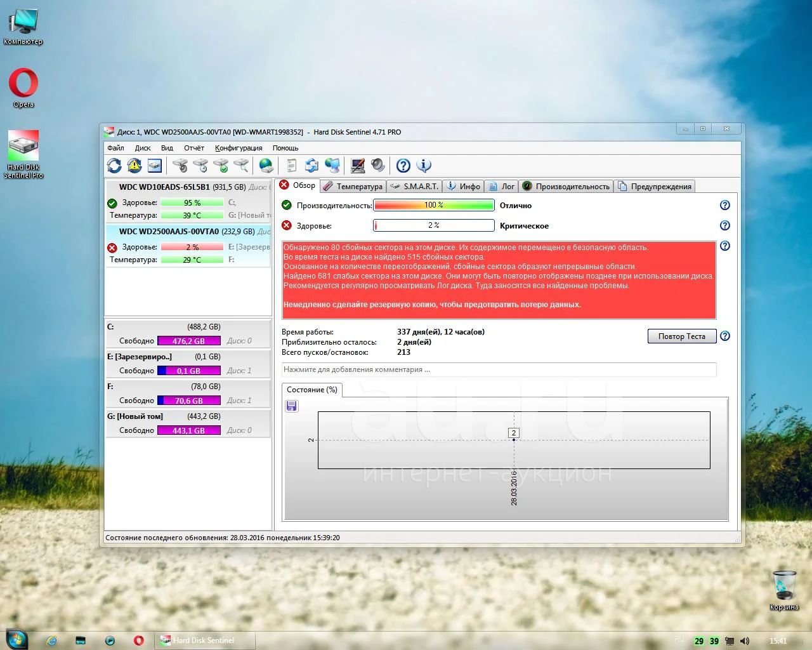
Task: Click the 2 % health bar in overview
Action: (x=434, y=225)
